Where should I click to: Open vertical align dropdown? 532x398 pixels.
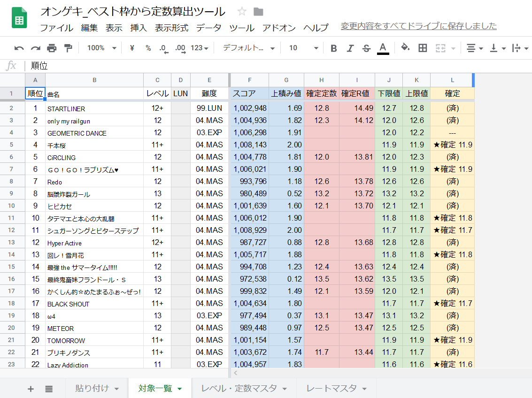(x=498, y=48)
